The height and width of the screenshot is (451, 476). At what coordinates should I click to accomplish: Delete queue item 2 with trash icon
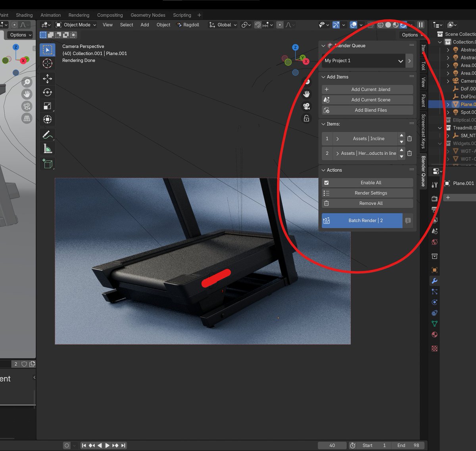(x=409, y=153)
